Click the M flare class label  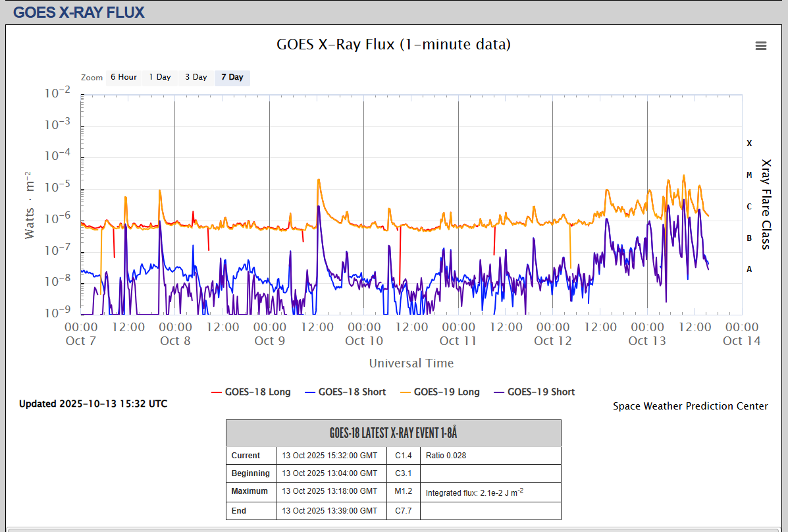pos(749,175)
